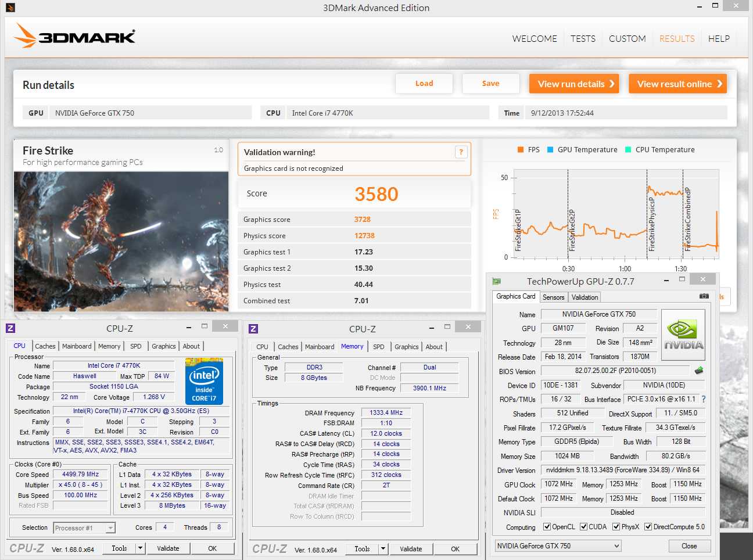Viewport: 753px width, 560px height.
Task: Click the NVIDIA logo in GPU-Z
Action: pos(683,334)
